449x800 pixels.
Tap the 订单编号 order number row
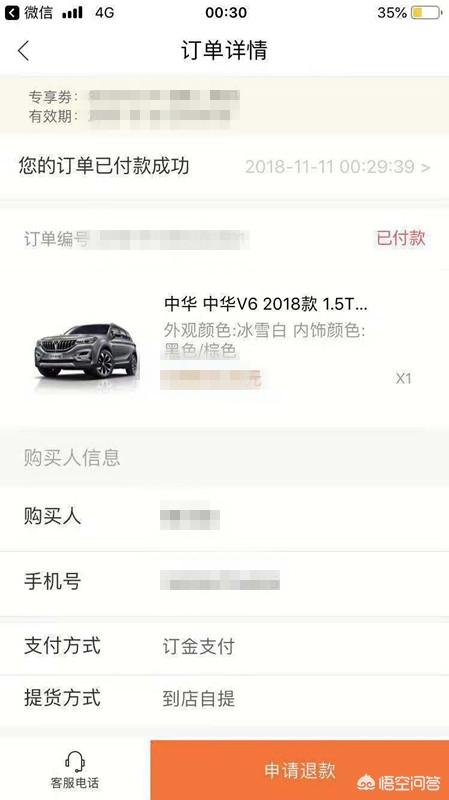(x=224, y=238)
